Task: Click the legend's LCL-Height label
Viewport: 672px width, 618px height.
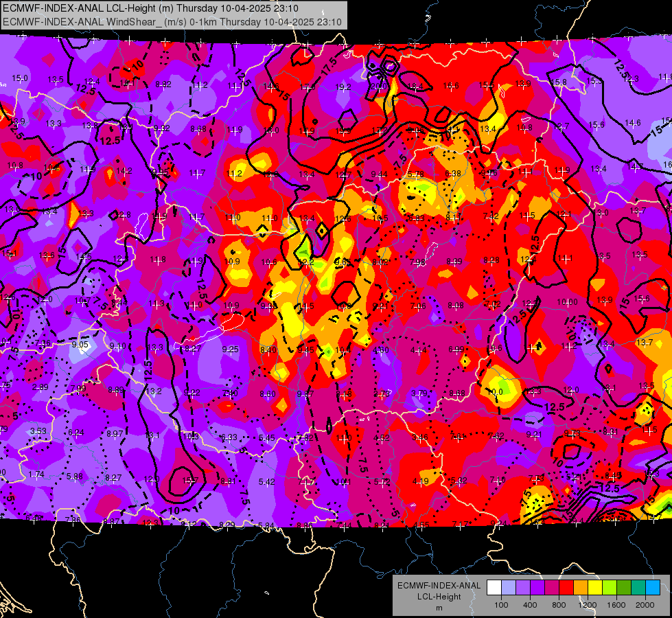Action: point(439,597)
